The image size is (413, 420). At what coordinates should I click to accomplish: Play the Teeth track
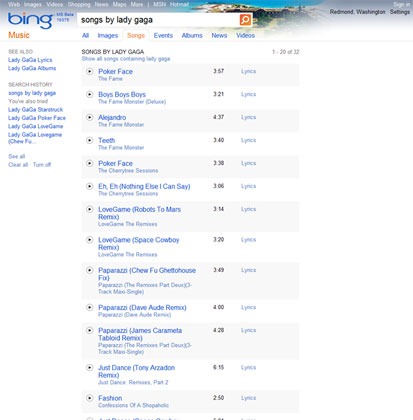90,140
